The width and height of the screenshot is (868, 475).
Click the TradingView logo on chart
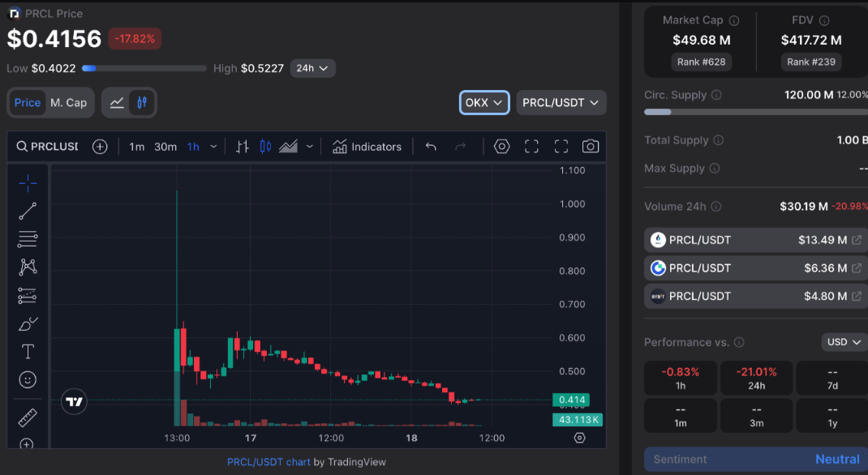(74, 401)
